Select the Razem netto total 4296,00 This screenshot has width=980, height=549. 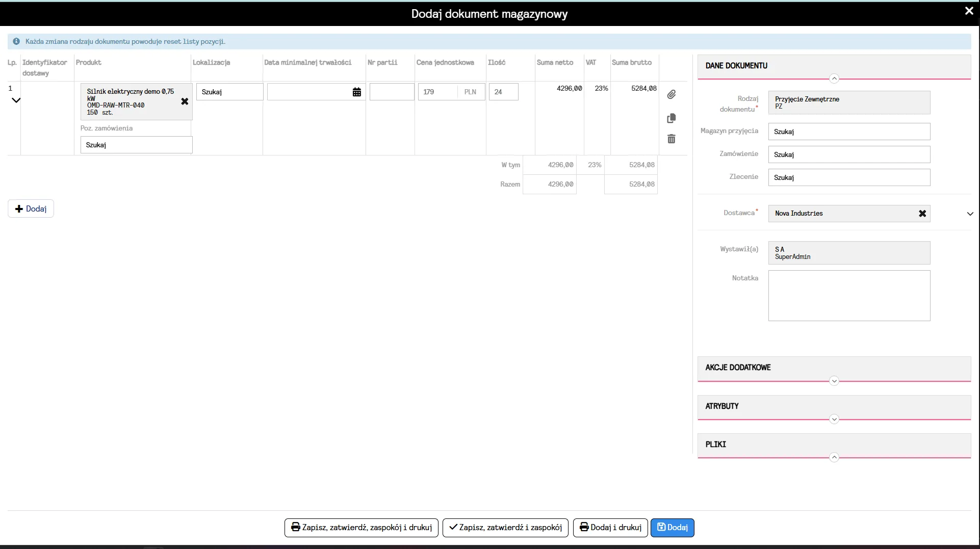[560, 185]
